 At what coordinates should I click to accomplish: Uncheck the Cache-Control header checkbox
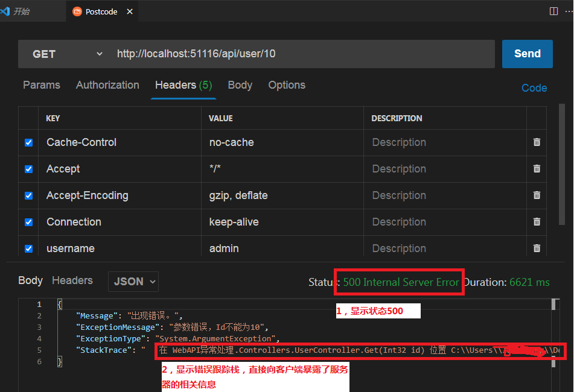pyautogui.click(x=28, y=142)
